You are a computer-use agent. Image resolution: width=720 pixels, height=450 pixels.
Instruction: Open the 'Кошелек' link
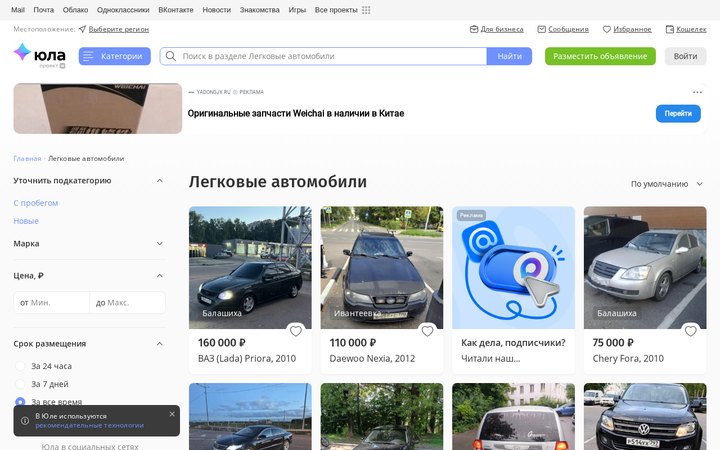tap(691, 29)
